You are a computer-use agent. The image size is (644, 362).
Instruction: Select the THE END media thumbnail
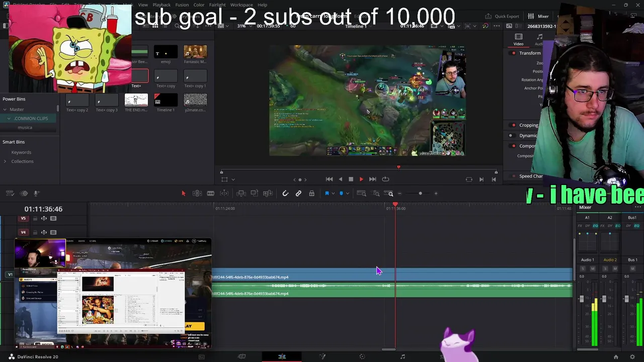136,100
